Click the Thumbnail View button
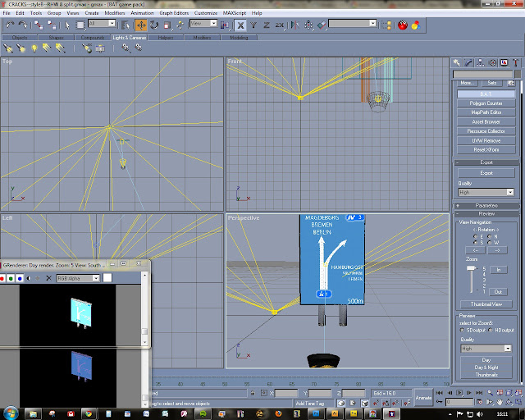This screenshot has width=525, height=420. 486,304
